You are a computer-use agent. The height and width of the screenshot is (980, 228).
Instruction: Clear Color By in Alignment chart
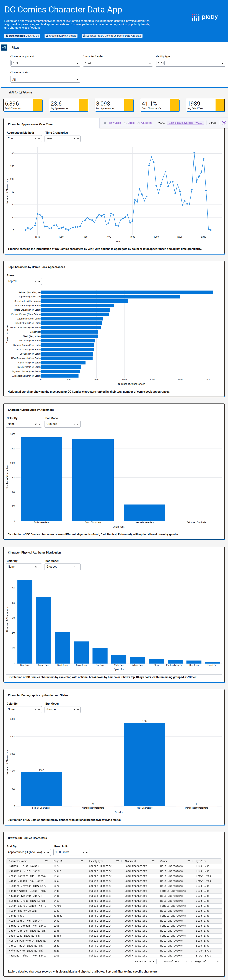(36, 424)
